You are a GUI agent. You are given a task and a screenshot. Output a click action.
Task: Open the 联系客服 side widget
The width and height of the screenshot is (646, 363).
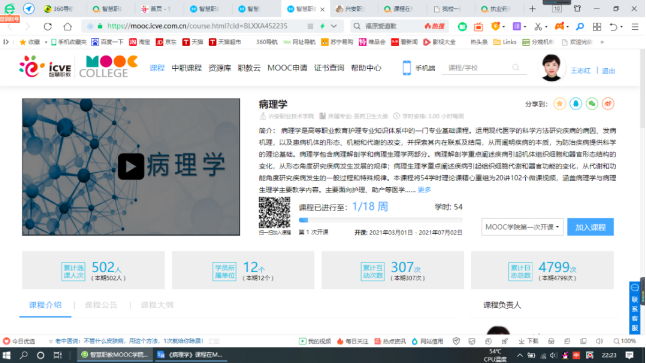(x=634, y=307)
